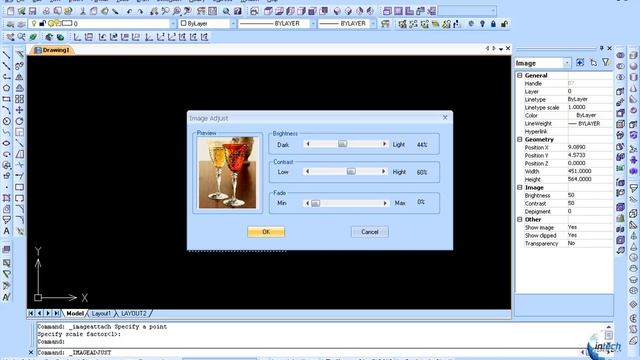Click the Redo arrow icon

140,11
